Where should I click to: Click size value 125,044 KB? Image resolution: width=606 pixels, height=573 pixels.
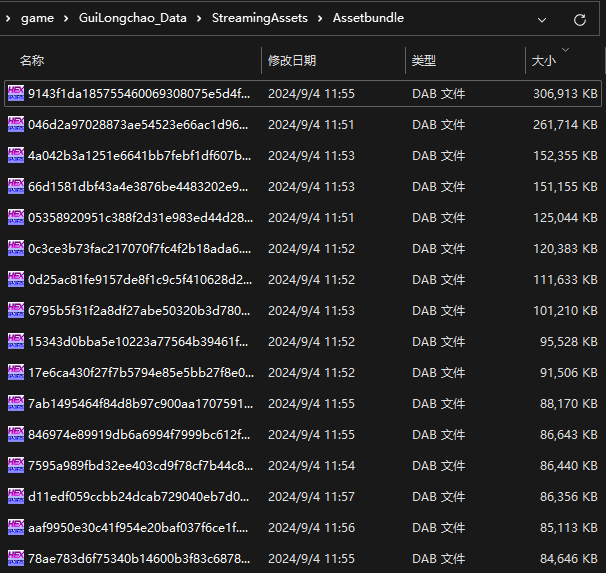pyautogui.click(x=565, y=218)
